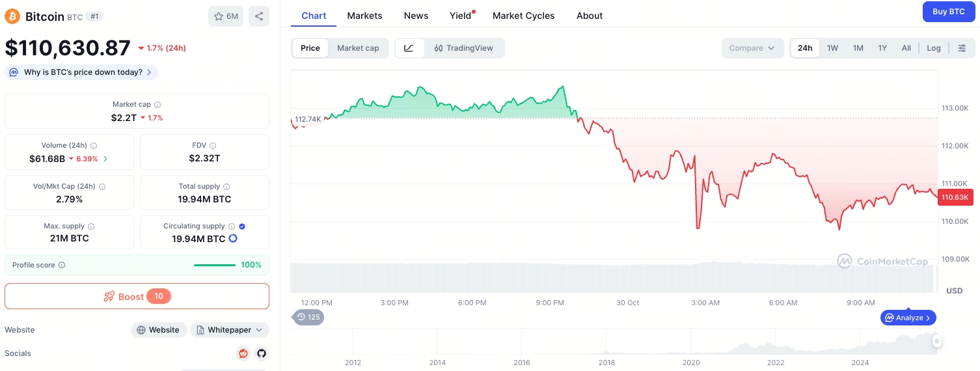This screenshot has height=371, width=980.
Task: Switch to TradingView chart mode
Action: (x=464, y=48)
